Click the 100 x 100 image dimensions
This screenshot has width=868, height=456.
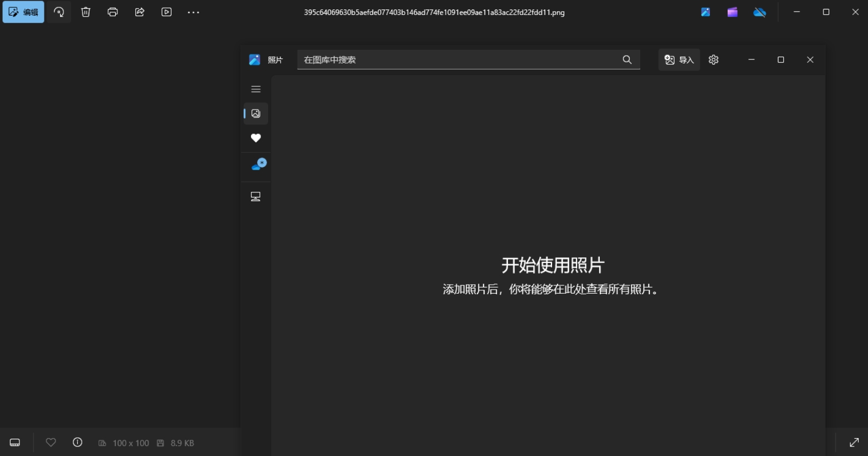point(131,443)
